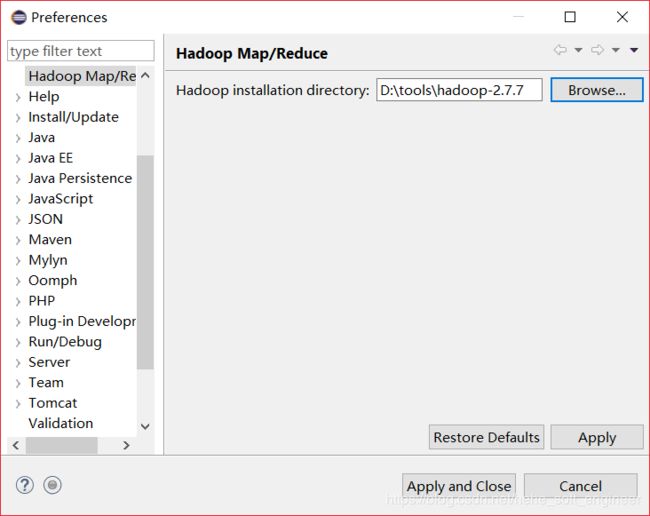Expand the JavaScript tree node
This screenshot has width=650, height=516.
point(18,199)
